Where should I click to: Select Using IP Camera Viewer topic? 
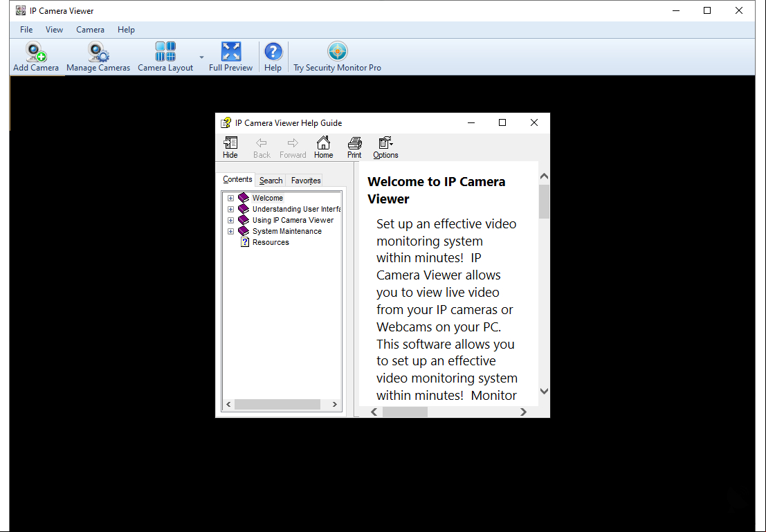coord(293,220)
